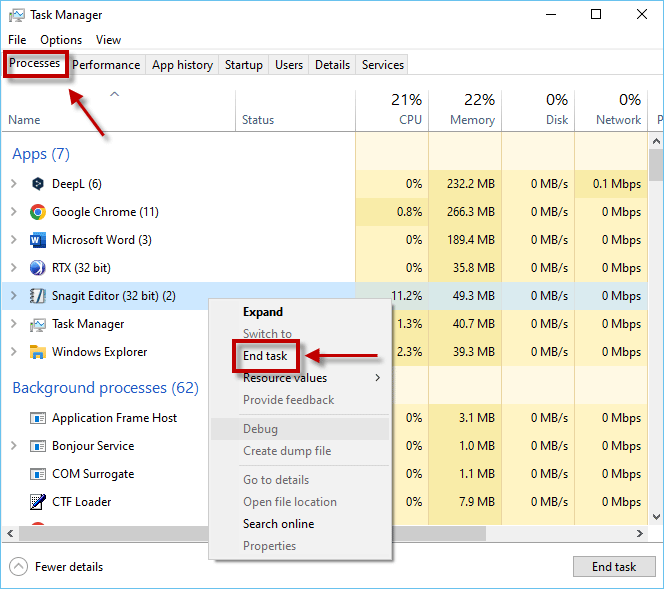664x589 pixels.
Task: Switch to the Performance tab
Action: (x=106, y=65)
